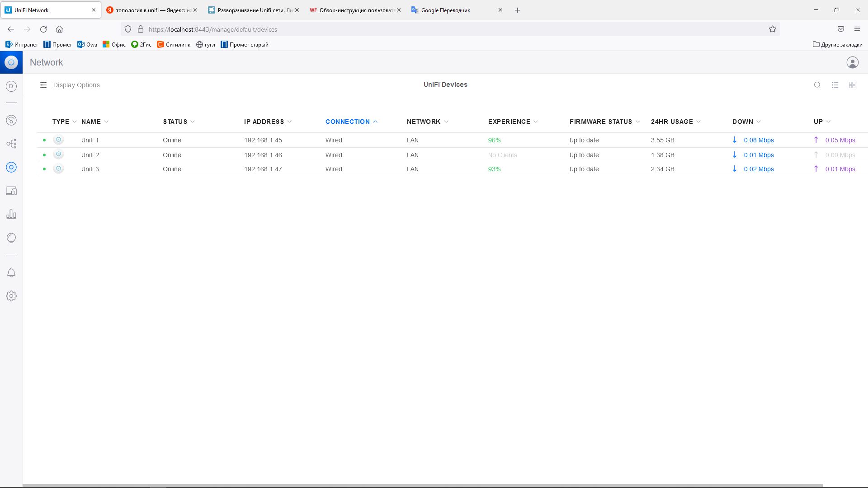The image size is (868, 488).
Task: Select the Unifi 2 device name
Action: 90,155
